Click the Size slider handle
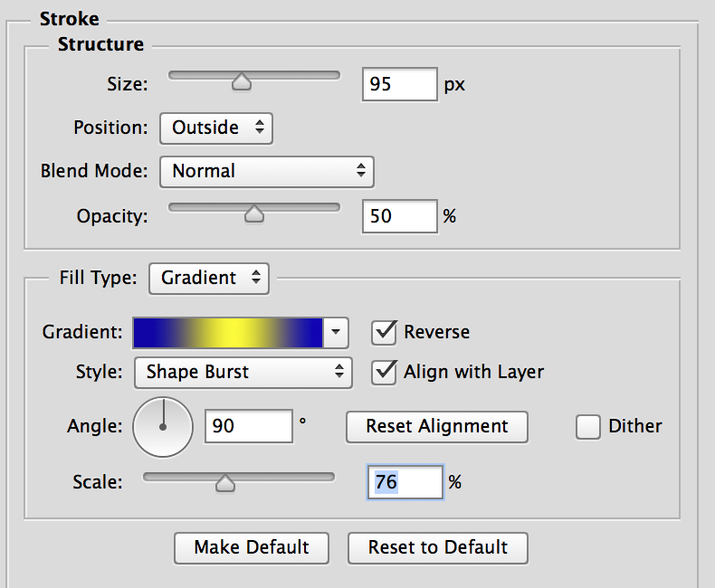The image size is (715, 588). [242, 82]
